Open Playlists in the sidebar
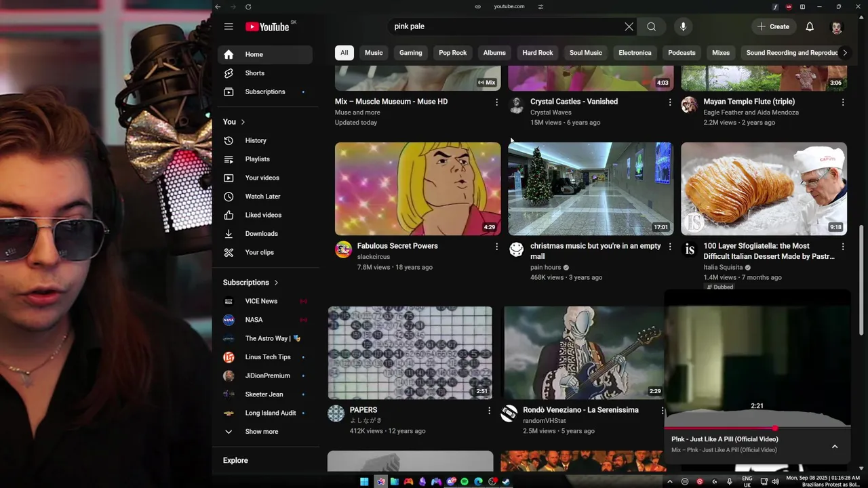The height and width of the screenshot is (488, 868). click(x=265, y=159)
